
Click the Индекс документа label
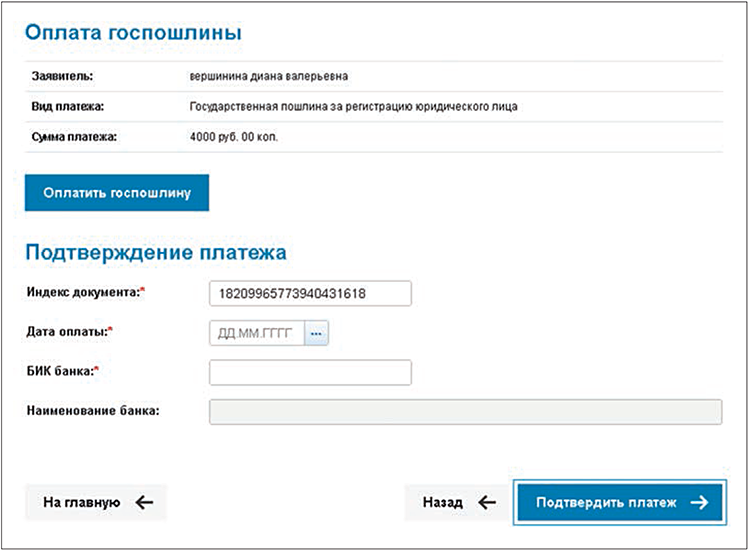coord(87,292)
